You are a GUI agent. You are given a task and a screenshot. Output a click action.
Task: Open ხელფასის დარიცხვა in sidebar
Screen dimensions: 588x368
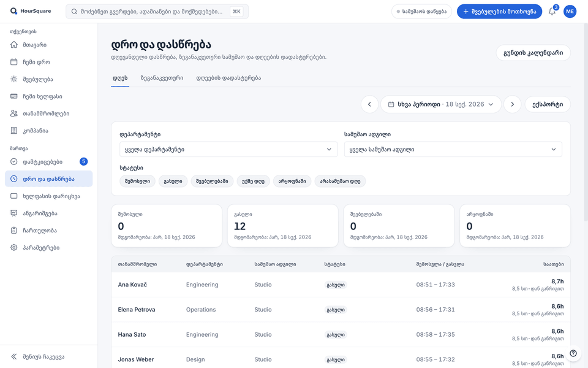pos(49,196)
